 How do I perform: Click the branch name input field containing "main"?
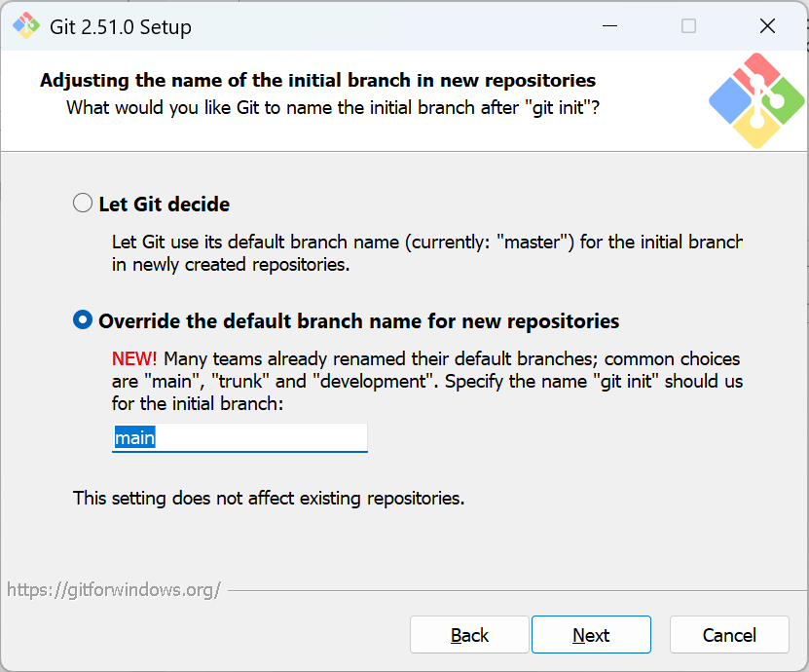click(239, 438)
